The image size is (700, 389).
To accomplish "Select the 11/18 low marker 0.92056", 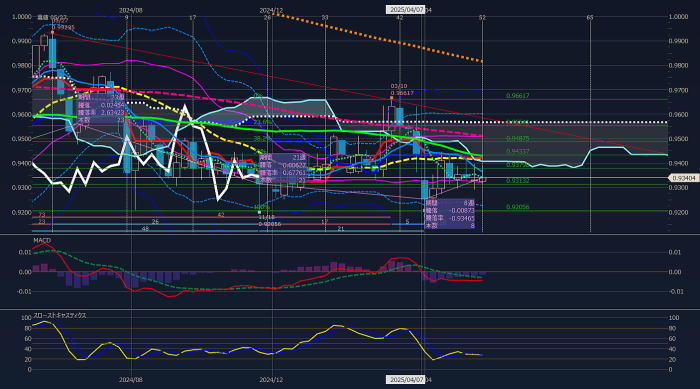I will click(270, 221).
